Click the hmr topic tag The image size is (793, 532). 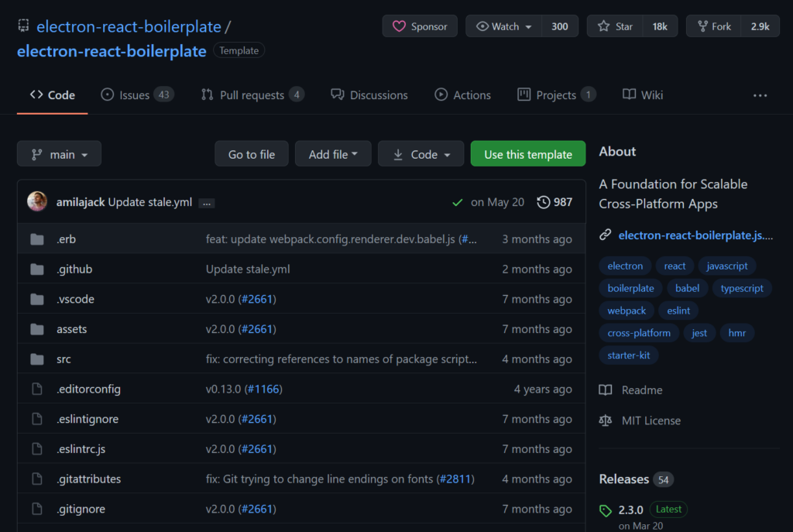tap(737, 333)
